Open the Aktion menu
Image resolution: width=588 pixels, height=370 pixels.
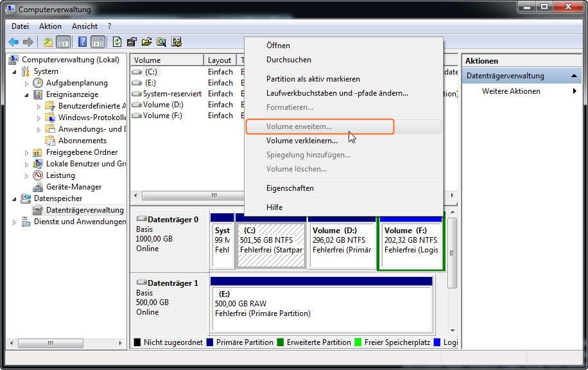(50, 26)
